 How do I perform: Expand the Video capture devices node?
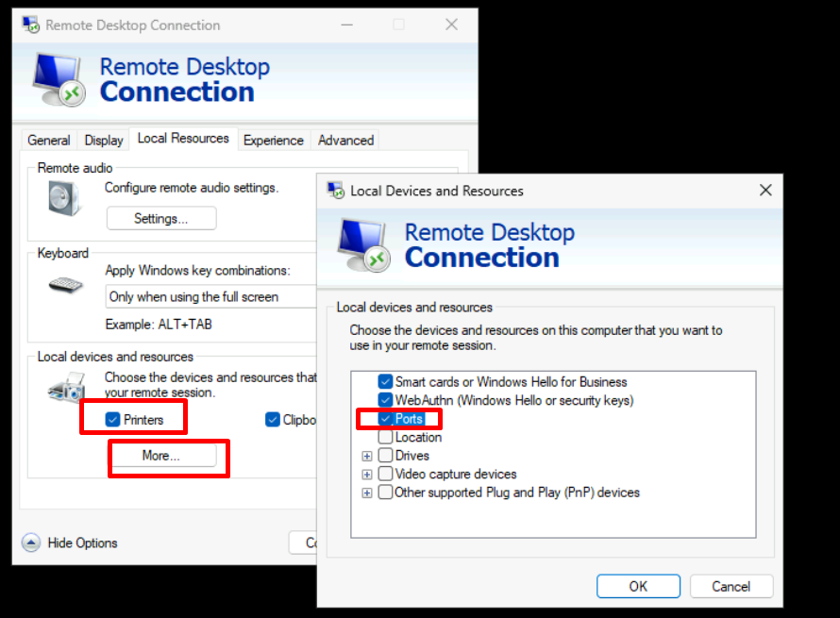367,475
